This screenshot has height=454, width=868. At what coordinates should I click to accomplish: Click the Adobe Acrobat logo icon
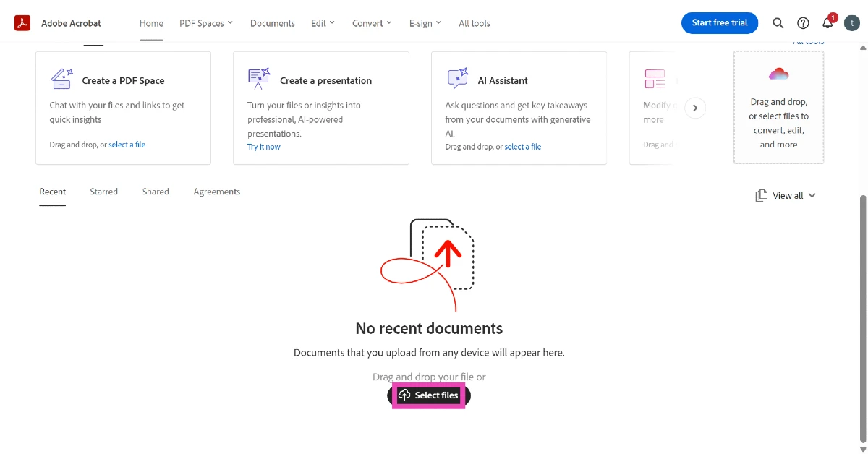point(21,22)
